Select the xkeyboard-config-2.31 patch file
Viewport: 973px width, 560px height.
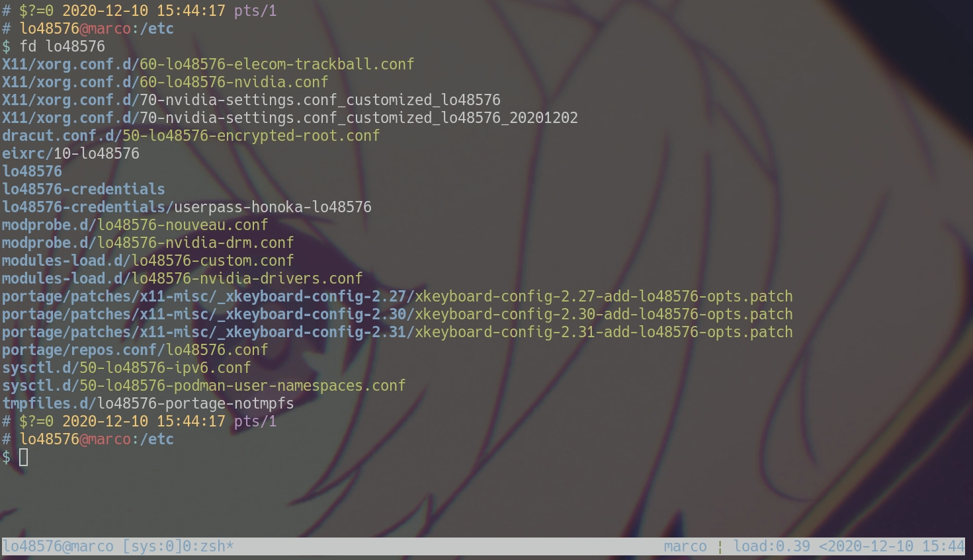click(x=397, y=332)
